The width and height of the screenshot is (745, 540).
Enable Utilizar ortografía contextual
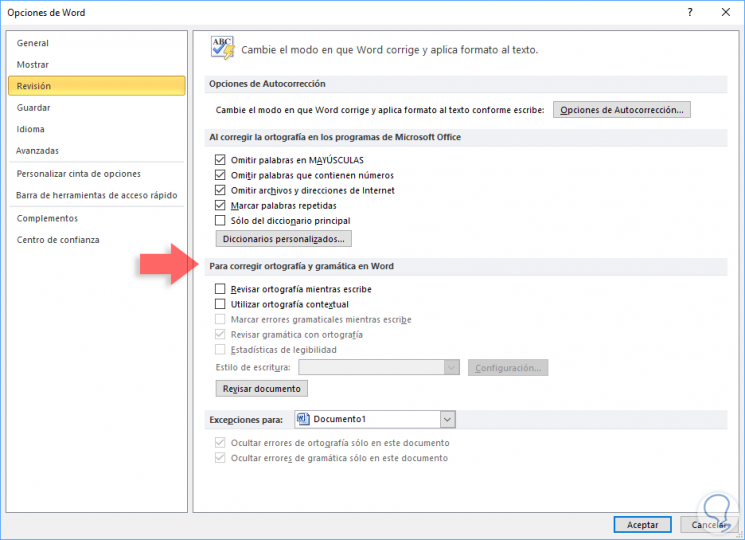click(x=220, y=304)
